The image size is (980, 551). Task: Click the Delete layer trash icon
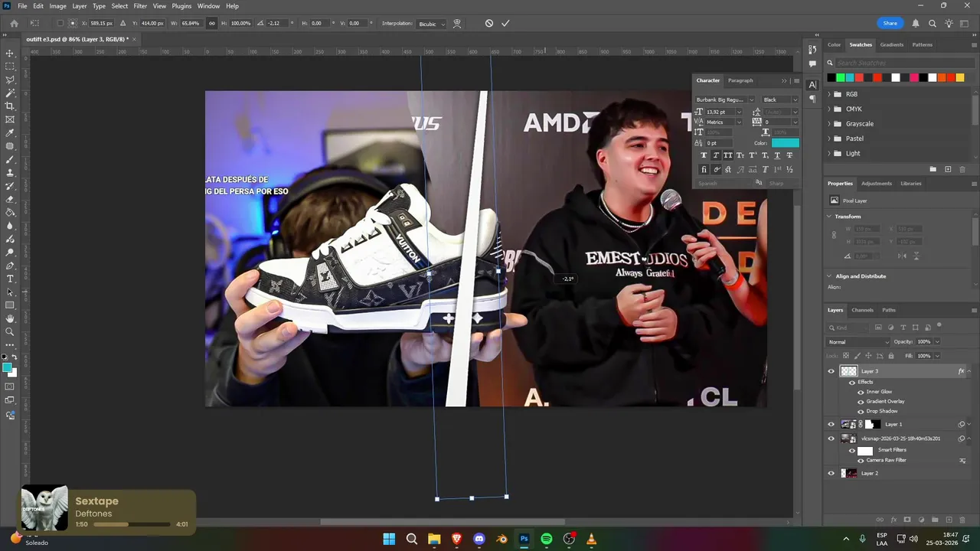pos(963,520)
